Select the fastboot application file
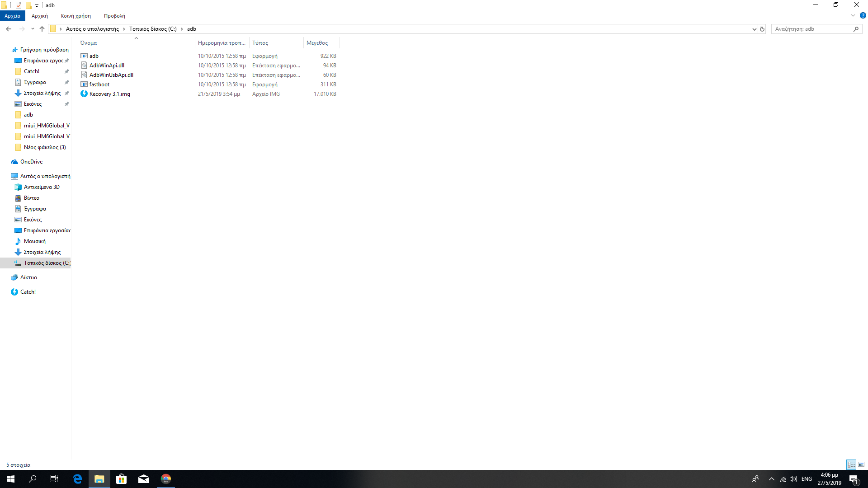 tap(99, 84)
